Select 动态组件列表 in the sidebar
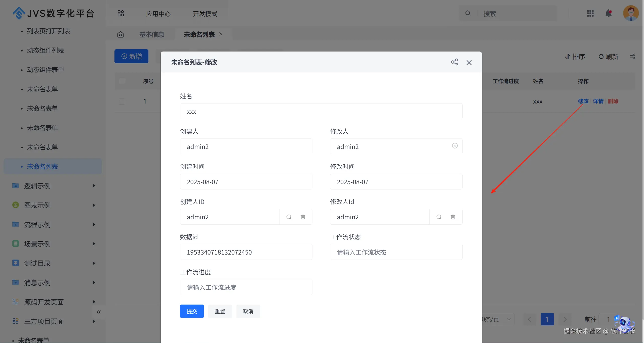The width and height of the screenshot is (644, 343). point(46,51)
